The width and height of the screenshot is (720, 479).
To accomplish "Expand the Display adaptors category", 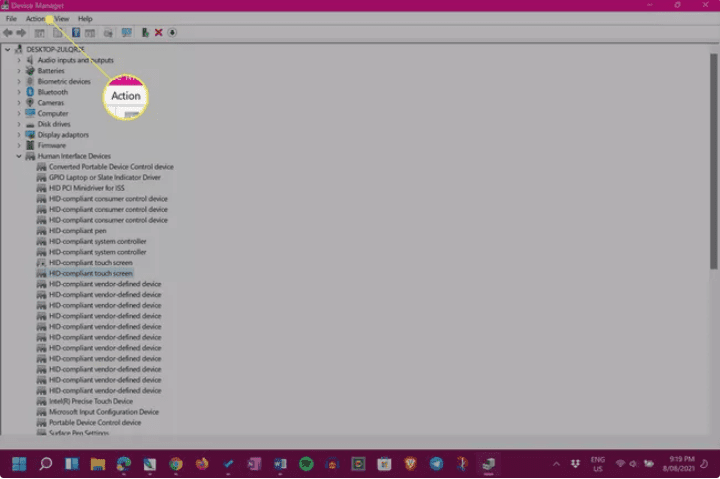I will [18, 135].
